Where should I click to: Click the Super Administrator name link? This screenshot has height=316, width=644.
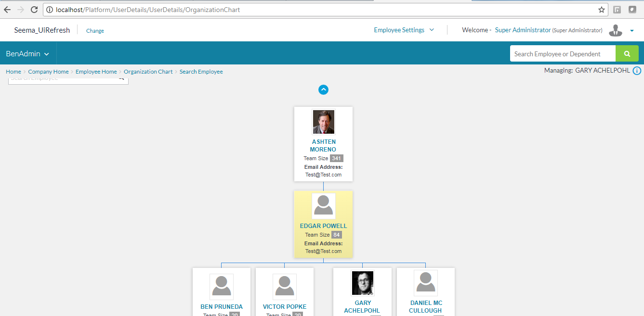523,30
